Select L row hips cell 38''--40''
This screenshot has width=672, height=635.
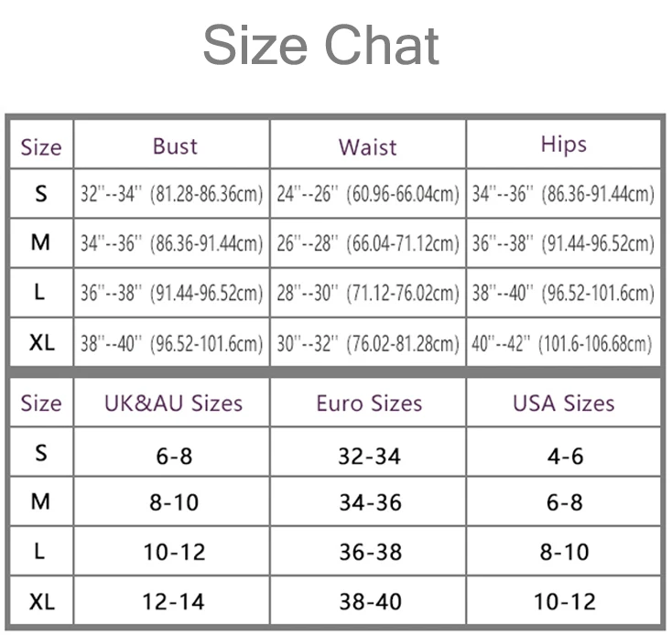pos(564,293)
